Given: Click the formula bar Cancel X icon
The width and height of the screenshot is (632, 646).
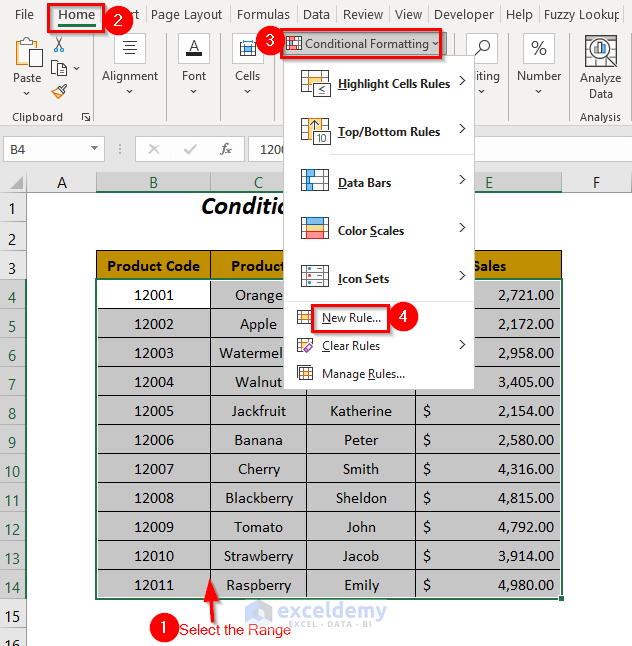Looking at the screenshot, I should click(154, 149).
